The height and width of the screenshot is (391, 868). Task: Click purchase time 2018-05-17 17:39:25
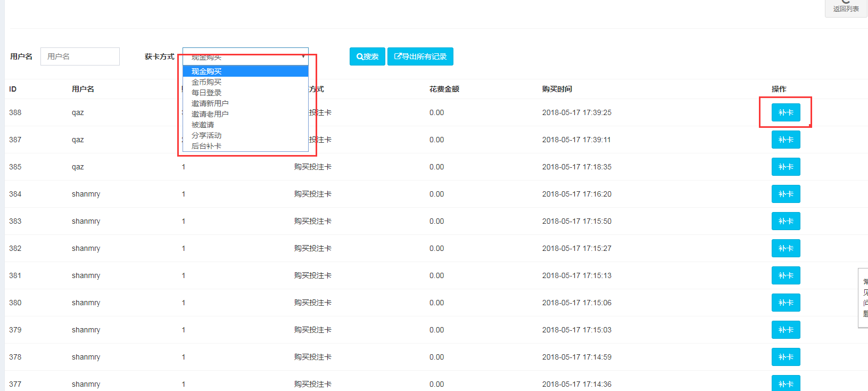tap(577, 112)
